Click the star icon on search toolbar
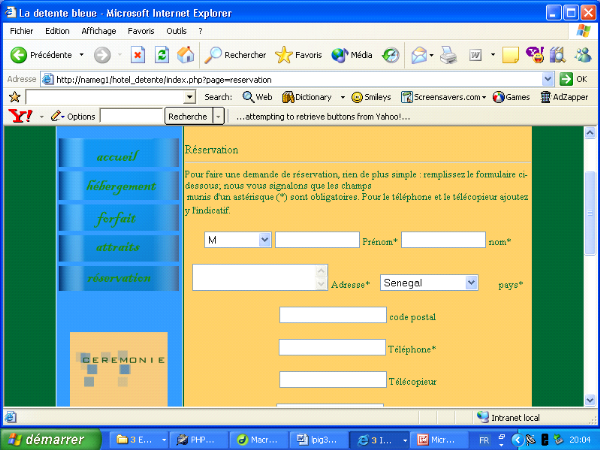The width and height of the screenshot is (600, 450). 15,97
